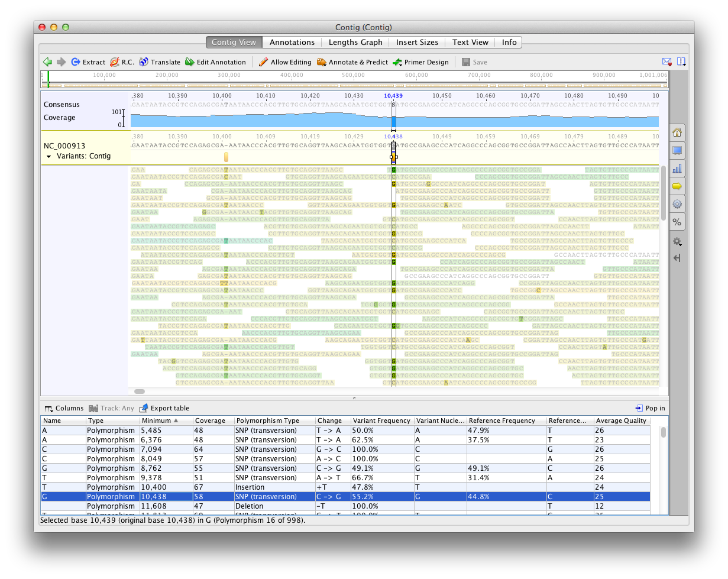Launch Primer Design tool
The height and width of the screenshot is (579, 728).
420,62
